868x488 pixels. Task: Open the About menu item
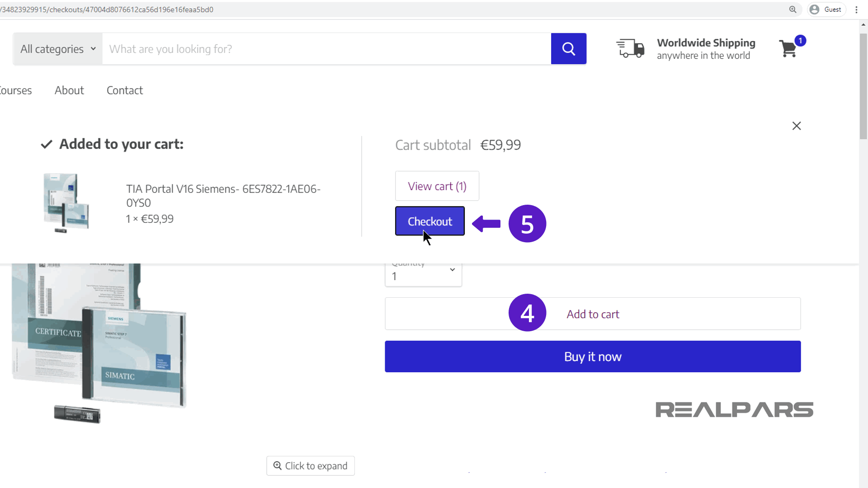(x=69, y=90)
